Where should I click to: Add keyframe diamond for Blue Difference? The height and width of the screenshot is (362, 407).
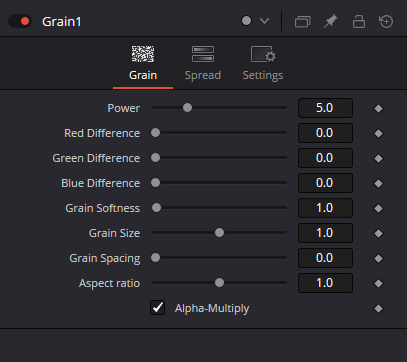pyautogui.click(x=378, y=183)
